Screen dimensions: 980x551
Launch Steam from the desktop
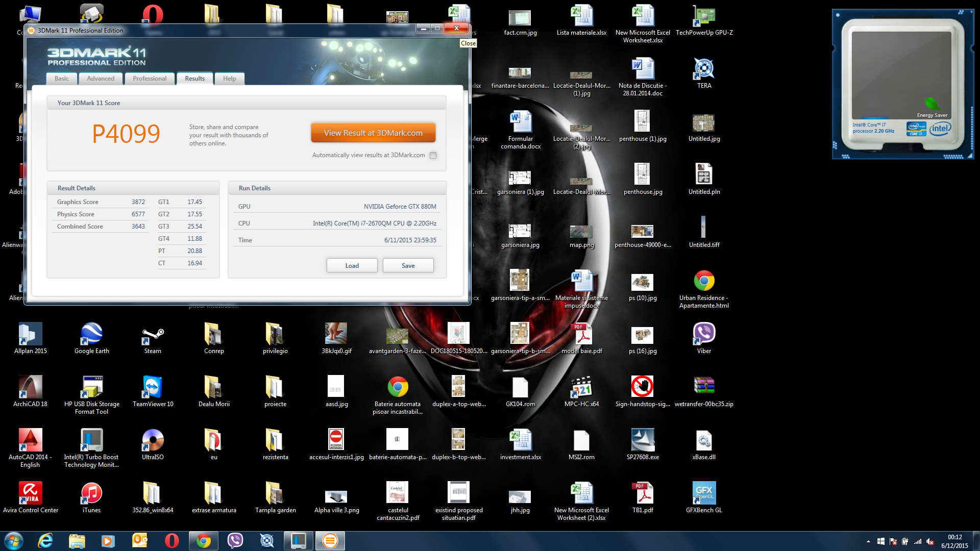coord(153,338)
